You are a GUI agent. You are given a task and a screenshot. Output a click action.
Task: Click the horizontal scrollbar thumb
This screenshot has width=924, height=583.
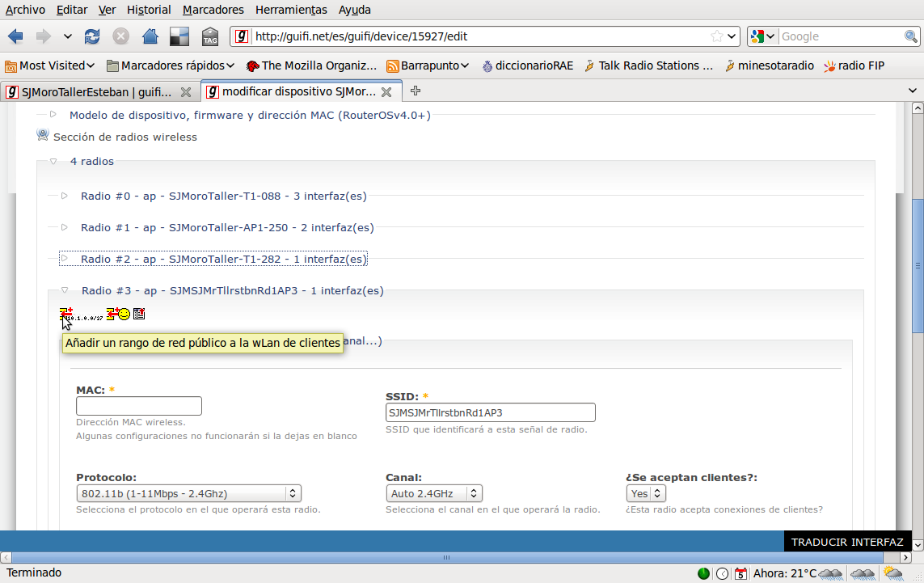[x=445, y=557]
